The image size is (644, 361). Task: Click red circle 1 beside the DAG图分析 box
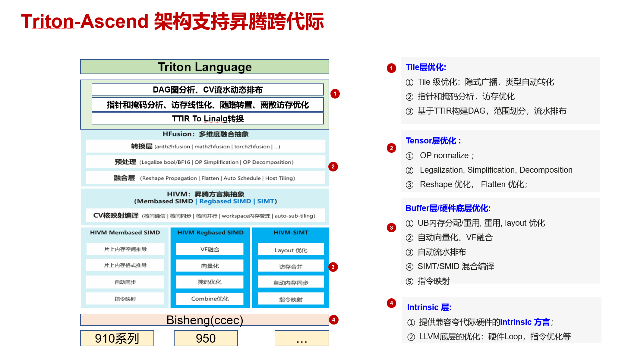point(335,94)
